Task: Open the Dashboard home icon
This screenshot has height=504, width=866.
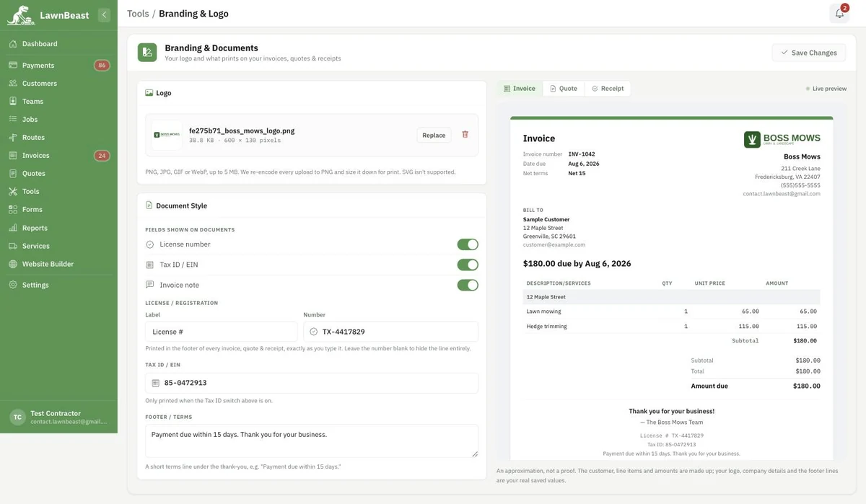Action: tap(13, 44)
